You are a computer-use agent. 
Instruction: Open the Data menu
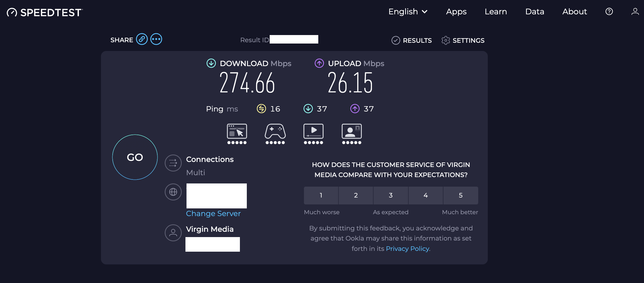535,12
